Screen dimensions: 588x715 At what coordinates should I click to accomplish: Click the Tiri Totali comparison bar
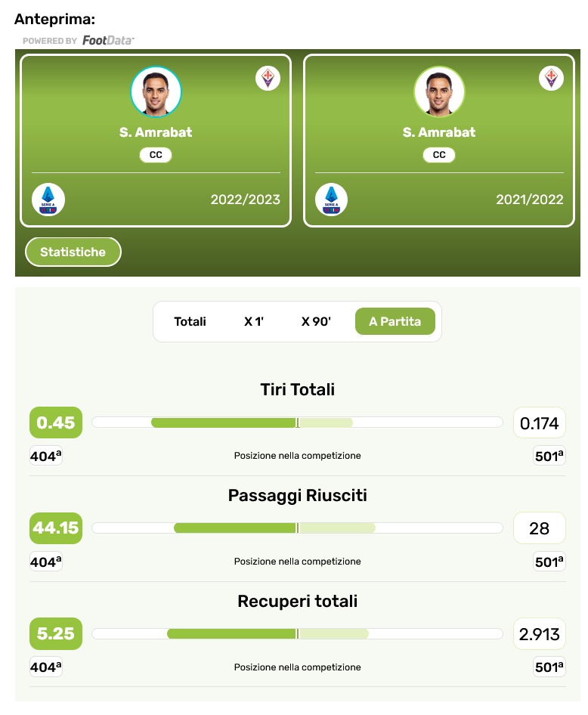coord(297,422)
